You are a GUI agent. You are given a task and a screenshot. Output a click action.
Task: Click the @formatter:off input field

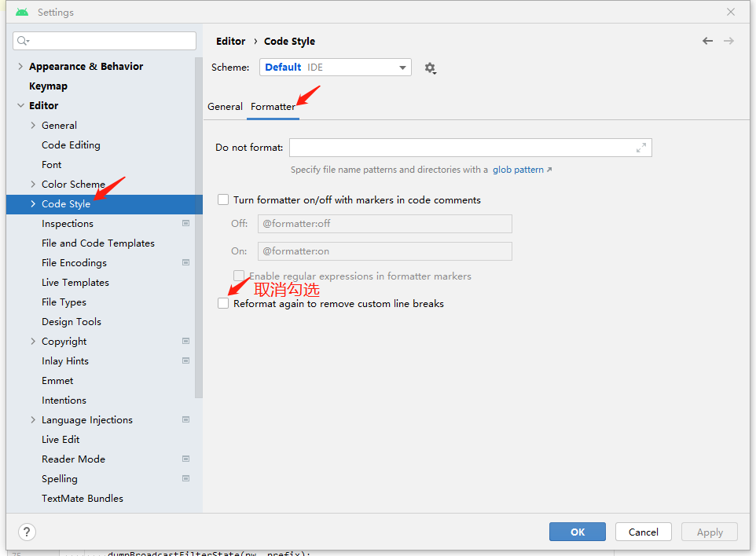[384, 224]
